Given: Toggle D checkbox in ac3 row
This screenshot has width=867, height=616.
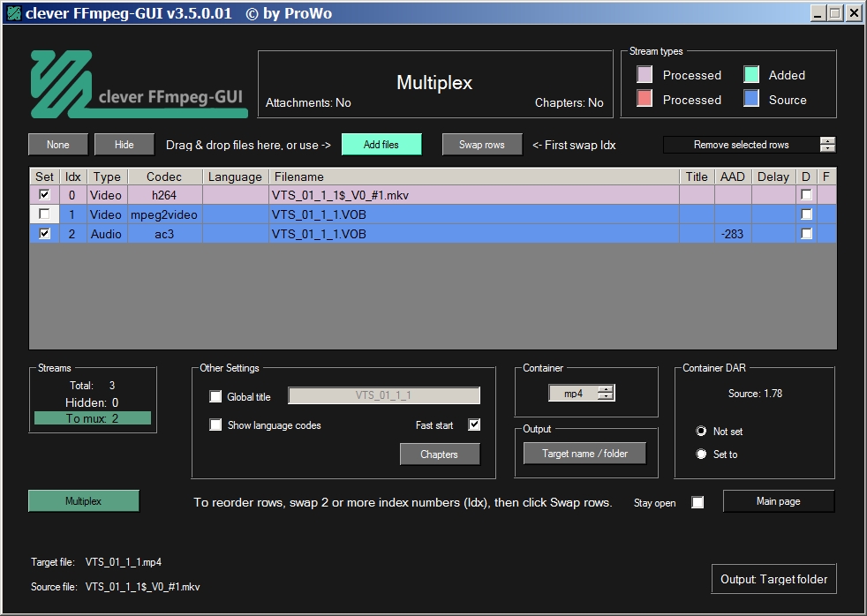Looking at the screenshot, I should 806,233.
